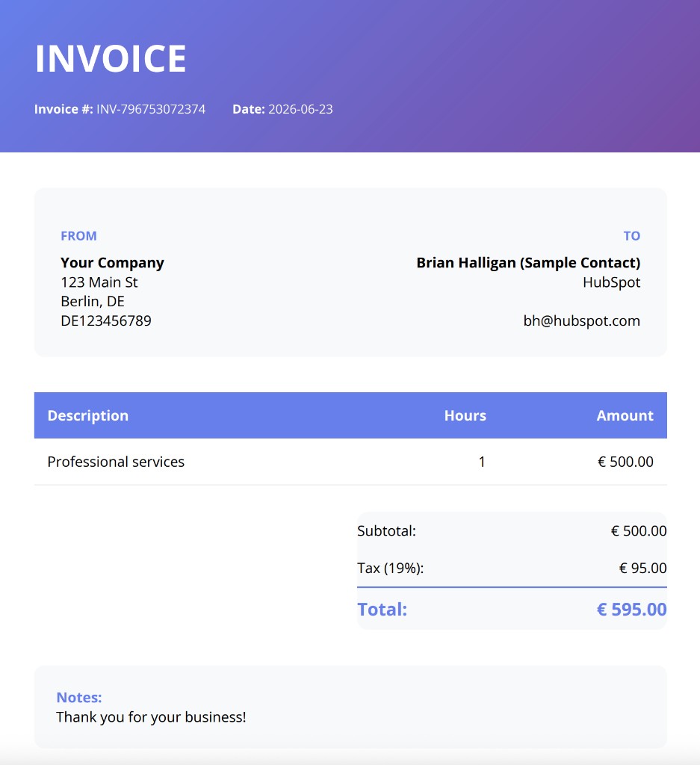Click the subtotal value € 500.00
The width and height of the screenshot is (700, 765).
(x=639, y=530)
